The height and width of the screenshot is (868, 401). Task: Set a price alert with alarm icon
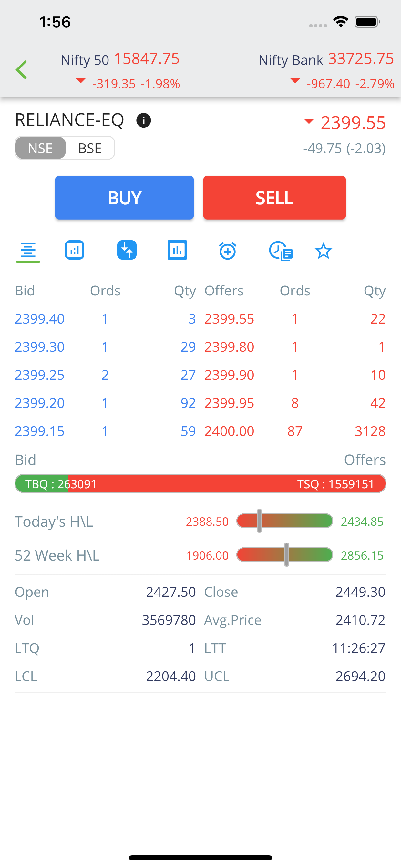[228, 251]
